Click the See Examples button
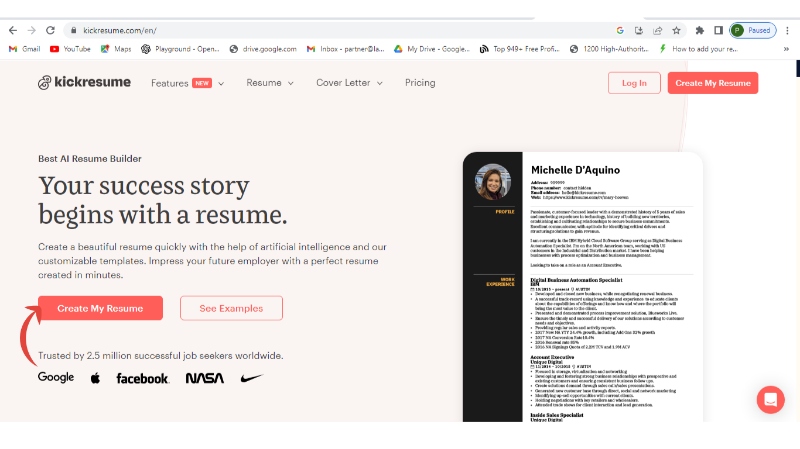800x449 pixels. (x=231, y=308)
